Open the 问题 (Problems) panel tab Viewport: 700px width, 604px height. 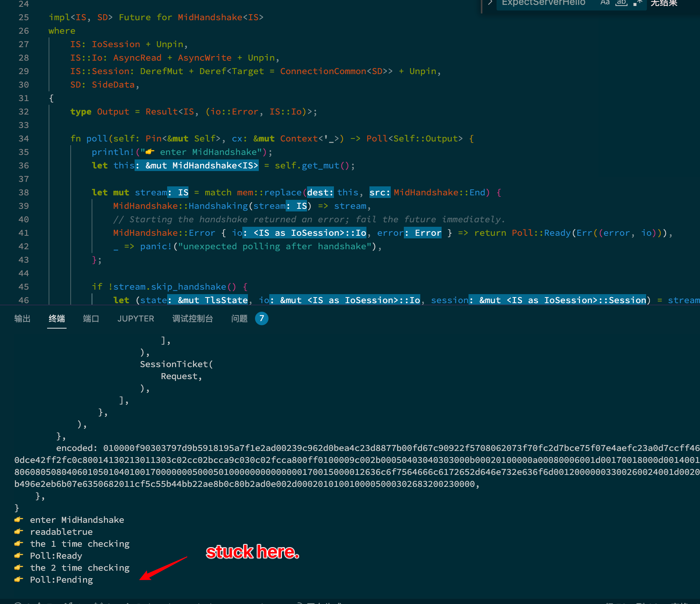tap(239, 318)
